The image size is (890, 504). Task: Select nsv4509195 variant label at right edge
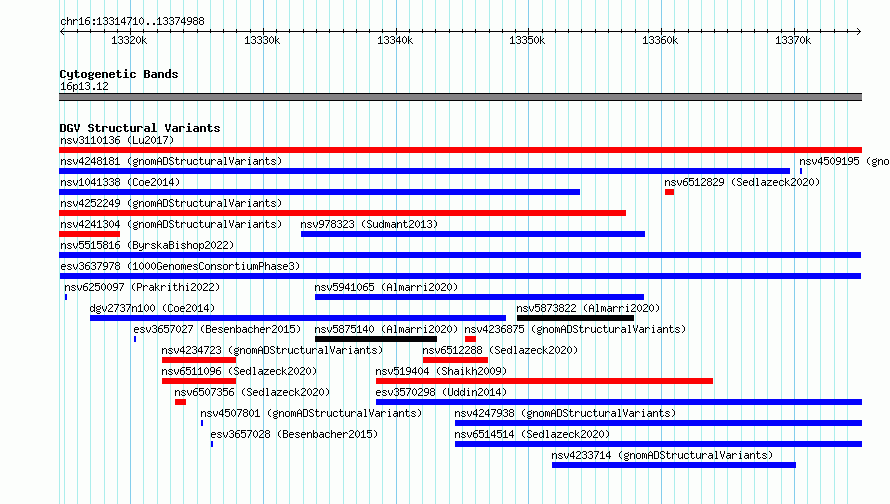tap(844, 161)
